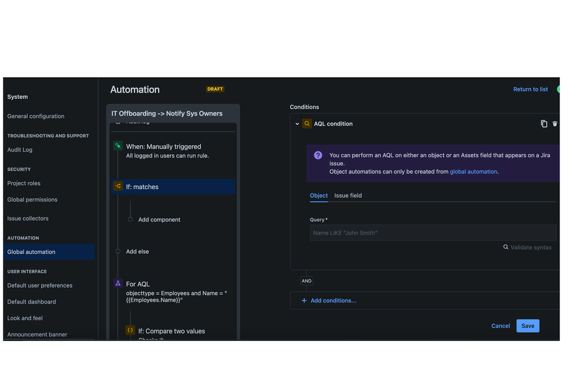Delete the AQL condition with trash icon

554,123
